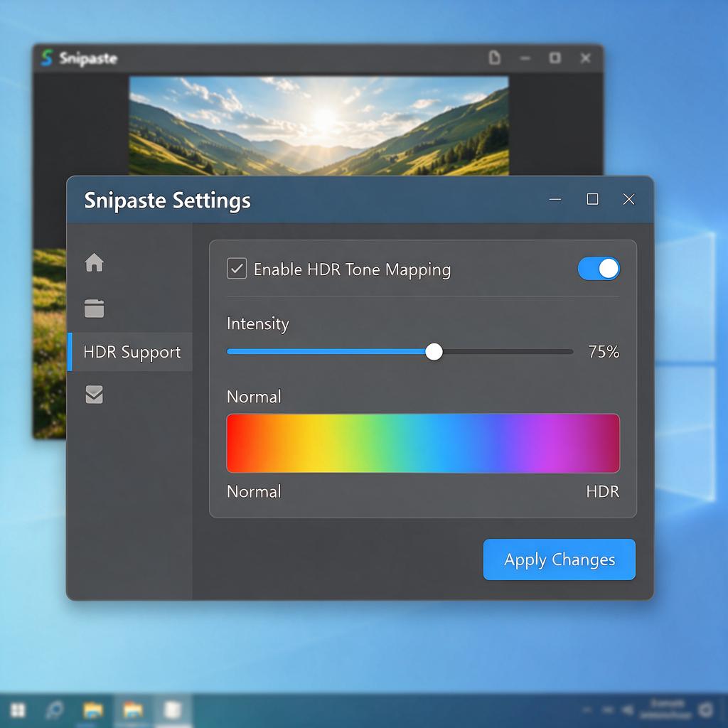Uncheck the Enable HDR Tone Mapping checkbox
The height and width of the screenshot is (728, 728).
pyautogui.click(x=237, y=269)
